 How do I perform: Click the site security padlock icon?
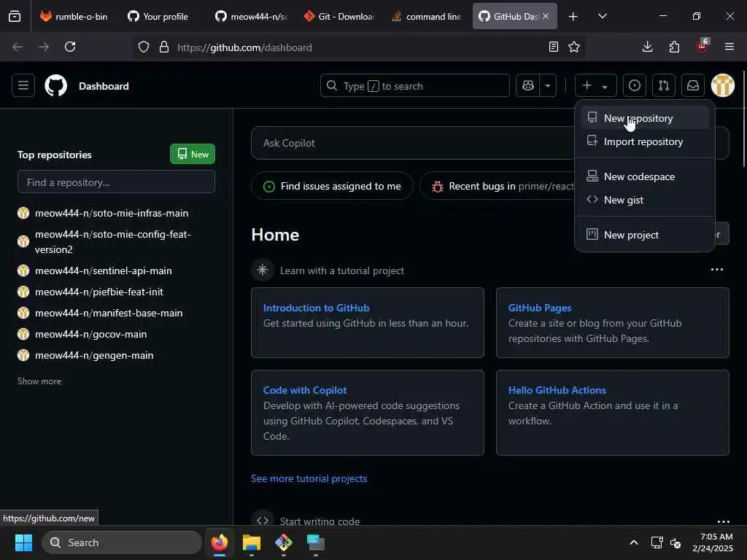[164, 47]
